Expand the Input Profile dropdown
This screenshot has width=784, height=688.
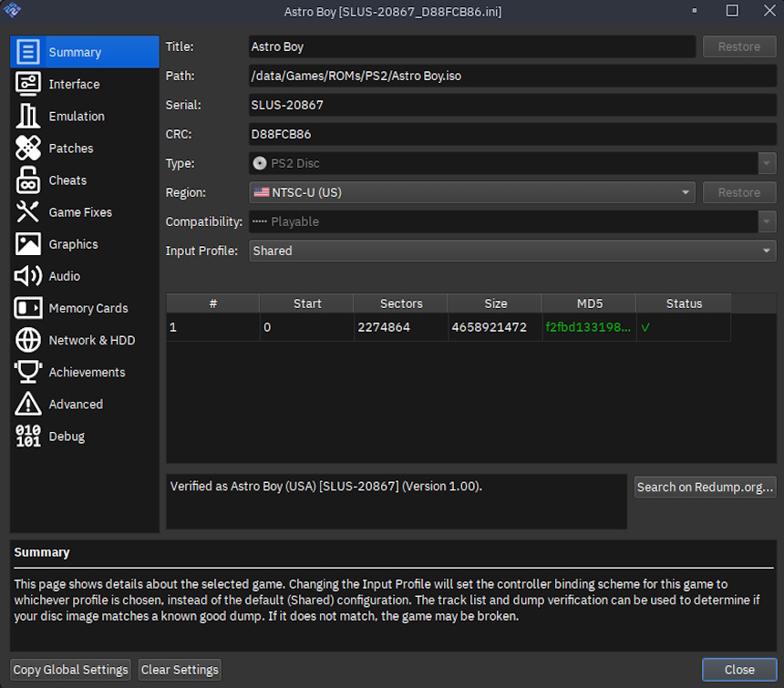[x=512, y=251]
